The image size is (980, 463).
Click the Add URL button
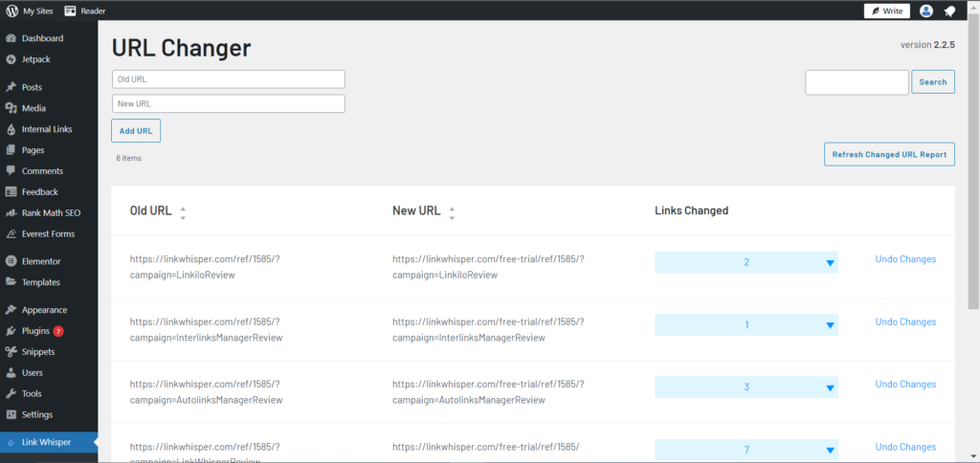(x=136, y=131)
